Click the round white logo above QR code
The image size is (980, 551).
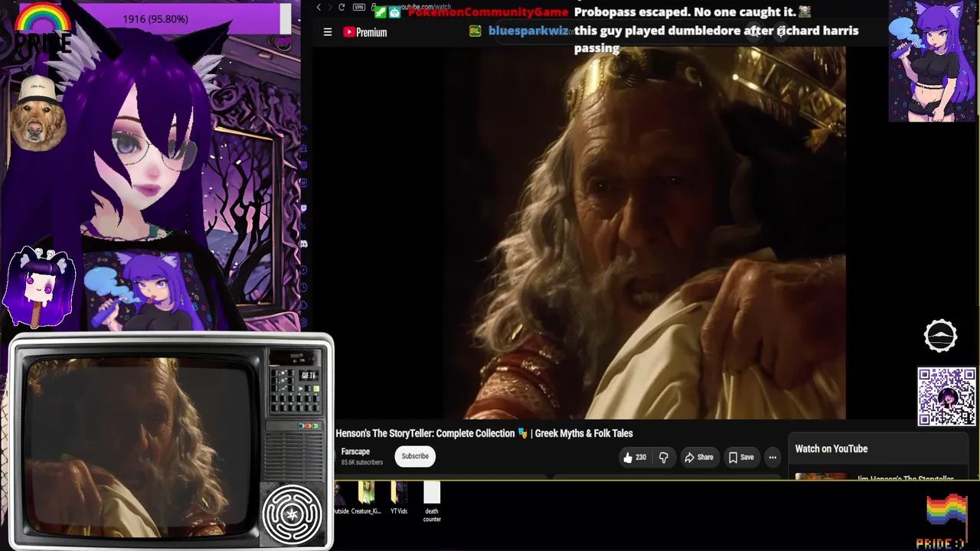point(940,336)
